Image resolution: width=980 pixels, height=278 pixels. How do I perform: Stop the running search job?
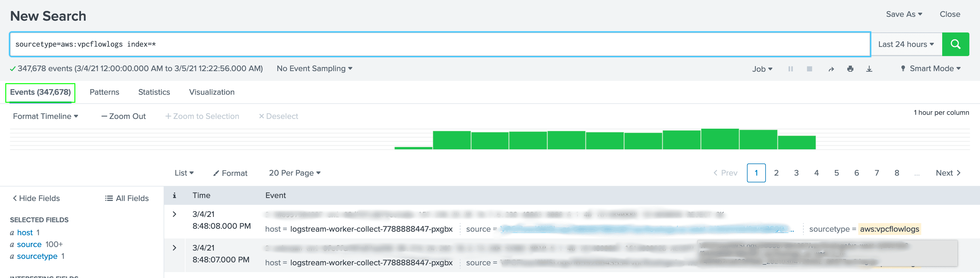809,69
